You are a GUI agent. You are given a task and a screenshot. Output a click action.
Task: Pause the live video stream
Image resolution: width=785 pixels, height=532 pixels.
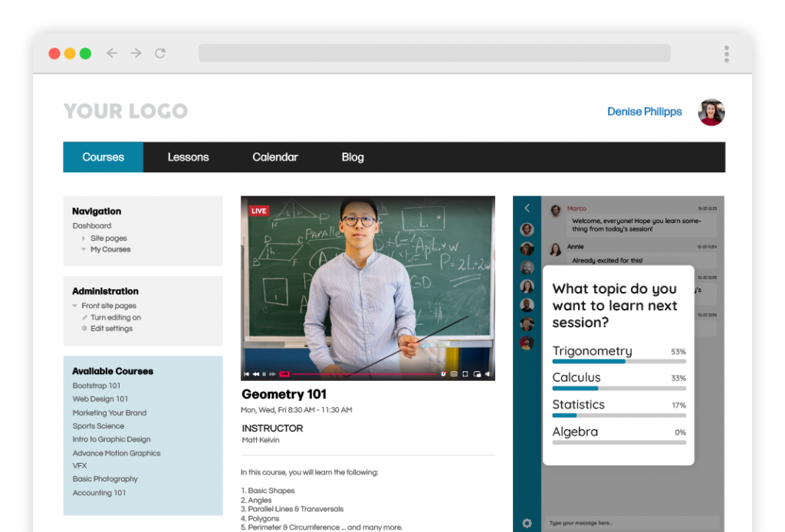pos(264,374)
